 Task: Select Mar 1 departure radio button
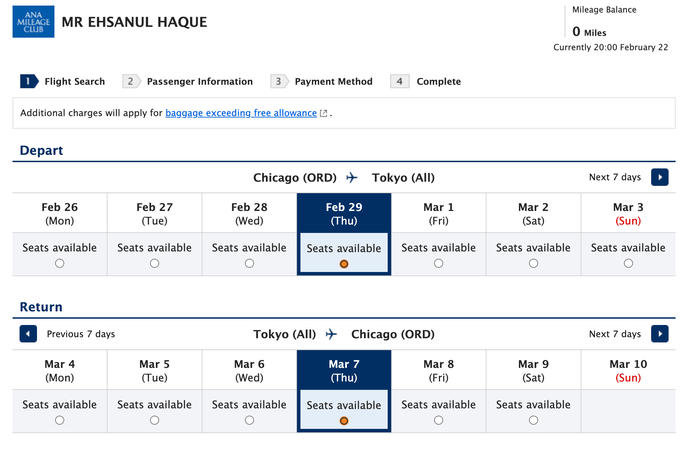tap(438, 263)
